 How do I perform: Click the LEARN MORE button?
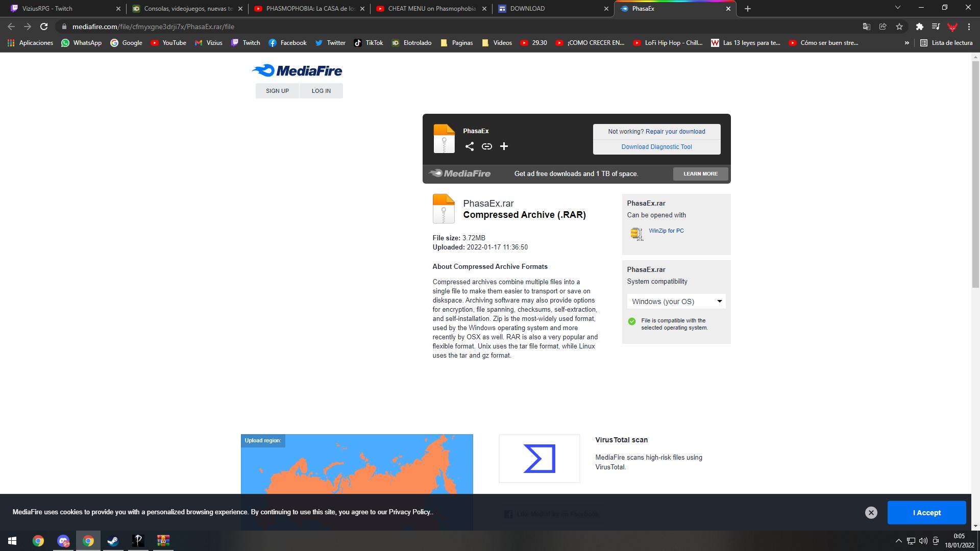pos(700,174)
